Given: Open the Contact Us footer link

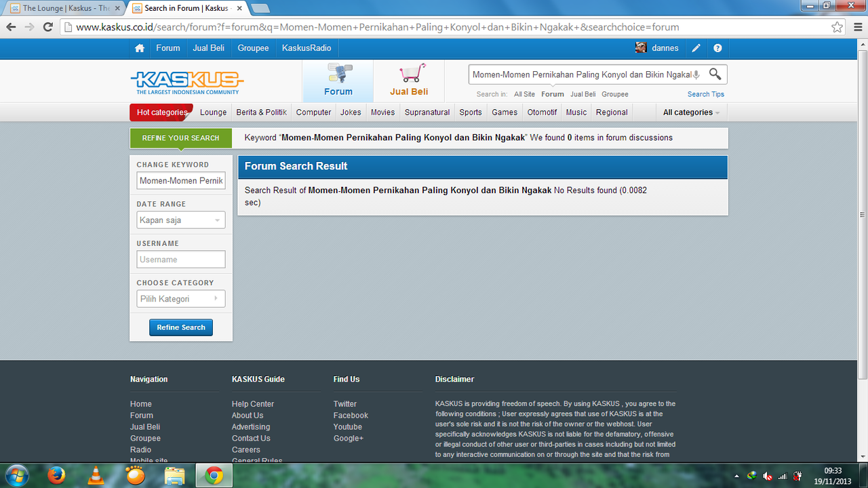Looking at the screenshot, I should point(251,439).
